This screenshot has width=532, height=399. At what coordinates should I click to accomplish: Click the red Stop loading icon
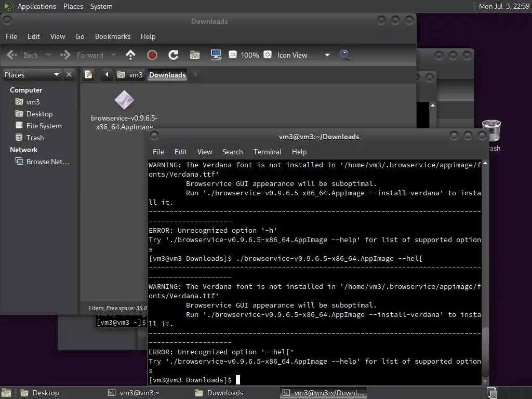tap(152, 55)
